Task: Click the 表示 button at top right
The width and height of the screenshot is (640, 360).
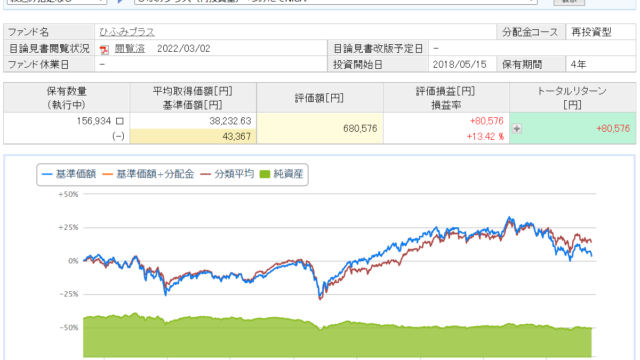Action: pos(569,2)
